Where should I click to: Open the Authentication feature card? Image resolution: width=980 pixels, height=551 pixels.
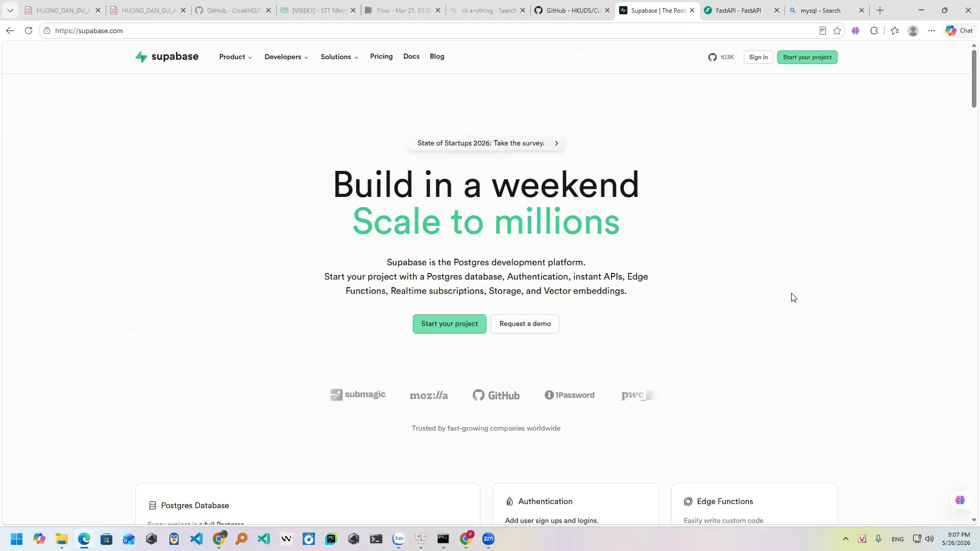pyautogui.click(x=575, y=504)
